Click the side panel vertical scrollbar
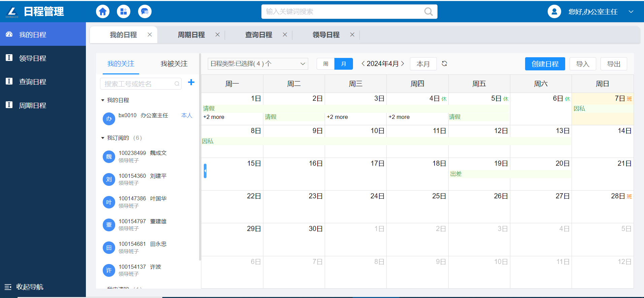This screenshot has width=644, height=298. click(200, 157)
